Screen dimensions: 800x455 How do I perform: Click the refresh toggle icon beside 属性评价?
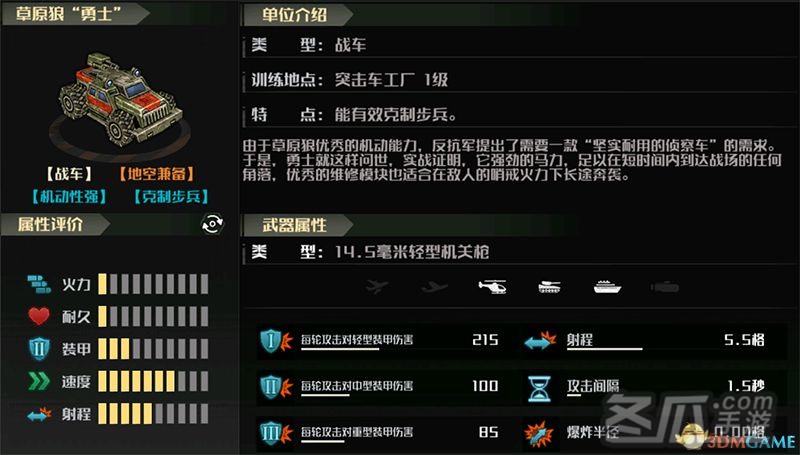pyautogui.click(x=213, y=224)
